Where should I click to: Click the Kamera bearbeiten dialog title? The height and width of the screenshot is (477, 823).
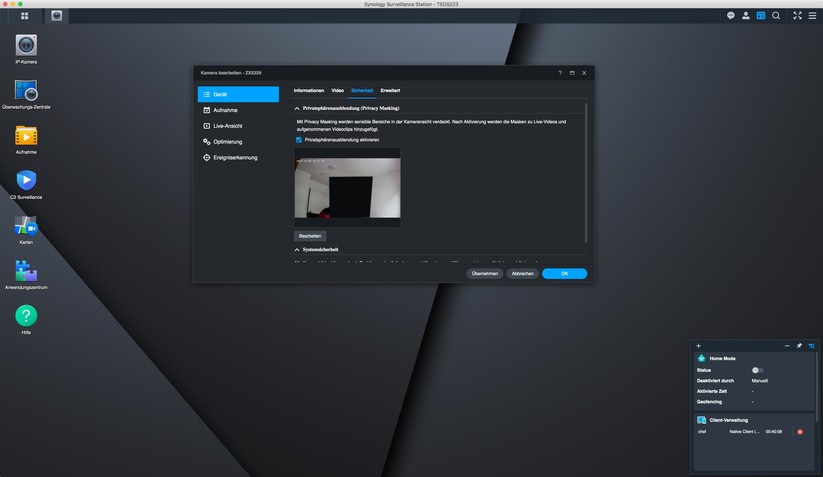pyautogui.click(x=231, y=73)
